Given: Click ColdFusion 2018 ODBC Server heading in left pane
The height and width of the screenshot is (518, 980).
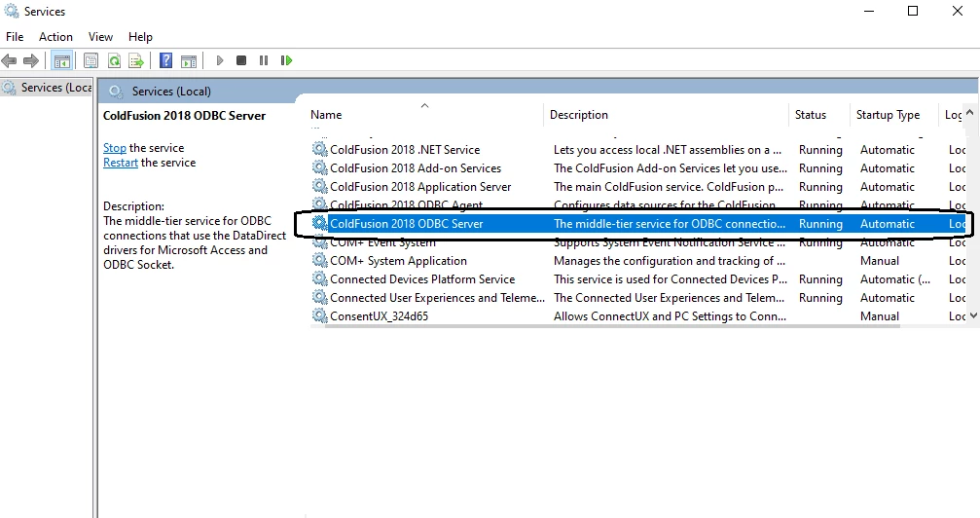Looking at the screenshot, I should (184, 116).
